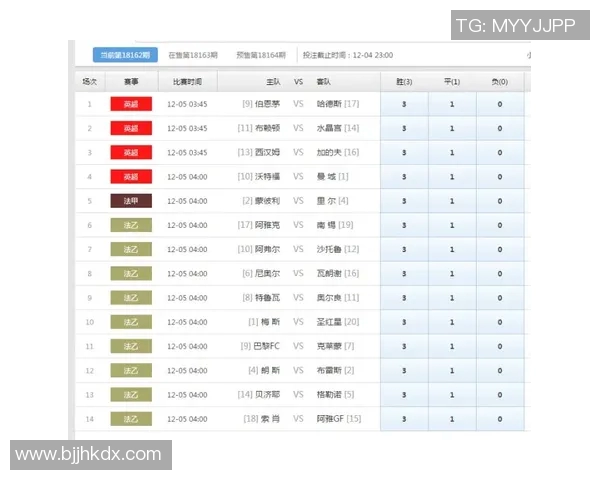Click the 平(1) column header

pyautogui.click(x=452, y=82)
